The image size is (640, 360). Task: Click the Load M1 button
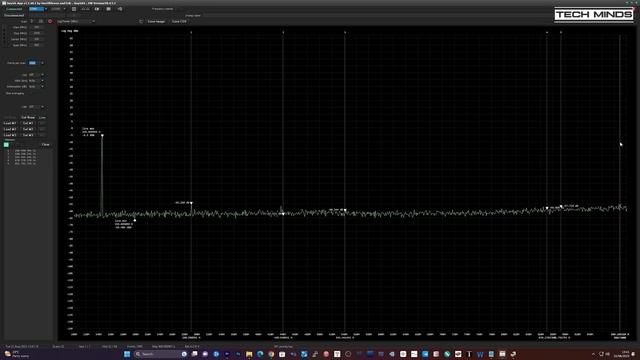tap(10, 123)
